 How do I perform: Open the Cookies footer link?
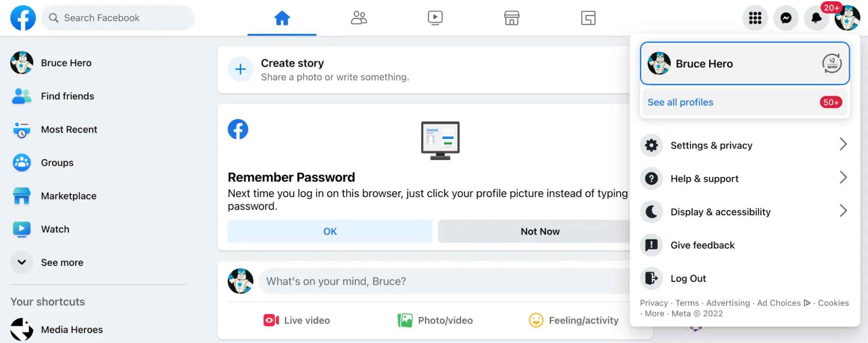[x=833, y=303]
